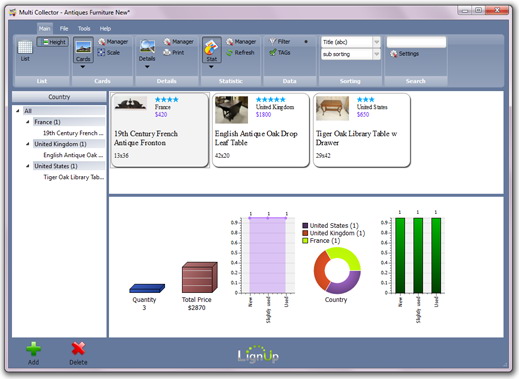519x379 pixels.
Task: Open the TAGs option
Action: pos(280,53)
